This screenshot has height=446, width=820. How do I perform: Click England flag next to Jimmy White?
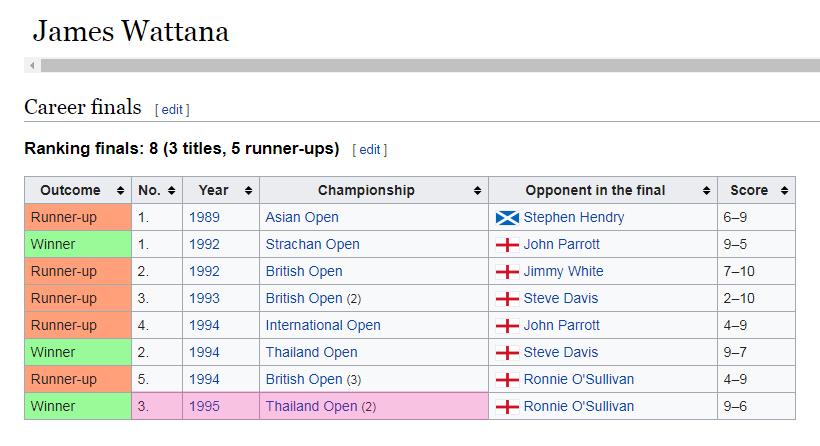(x=507, y=271)
